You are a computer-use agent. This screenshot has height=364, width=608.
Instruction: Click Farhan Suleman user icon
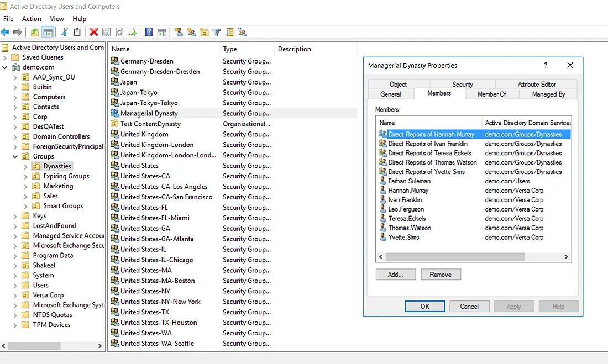pyautogui.click(x=382, y=181)
